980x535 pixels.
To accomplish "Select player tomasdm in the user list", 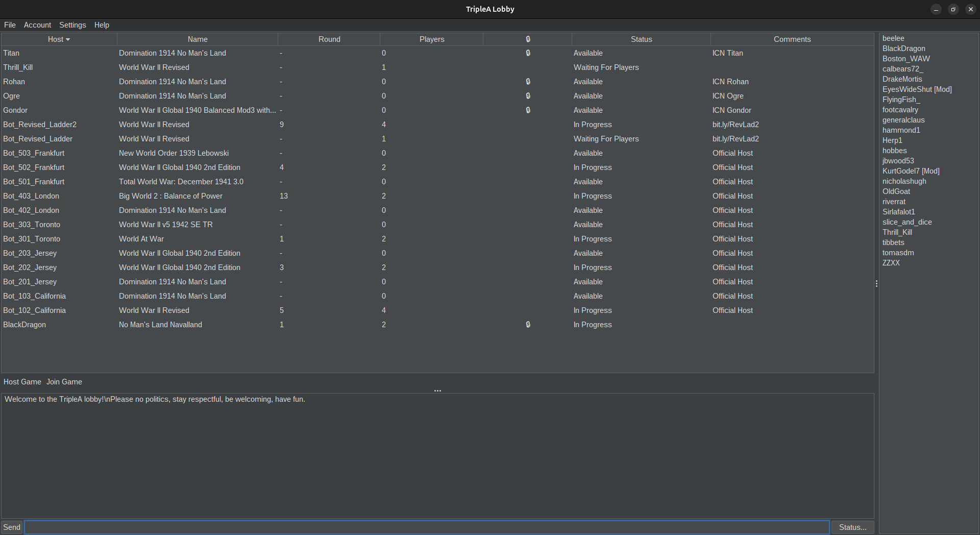I will [x=898, y=253].
